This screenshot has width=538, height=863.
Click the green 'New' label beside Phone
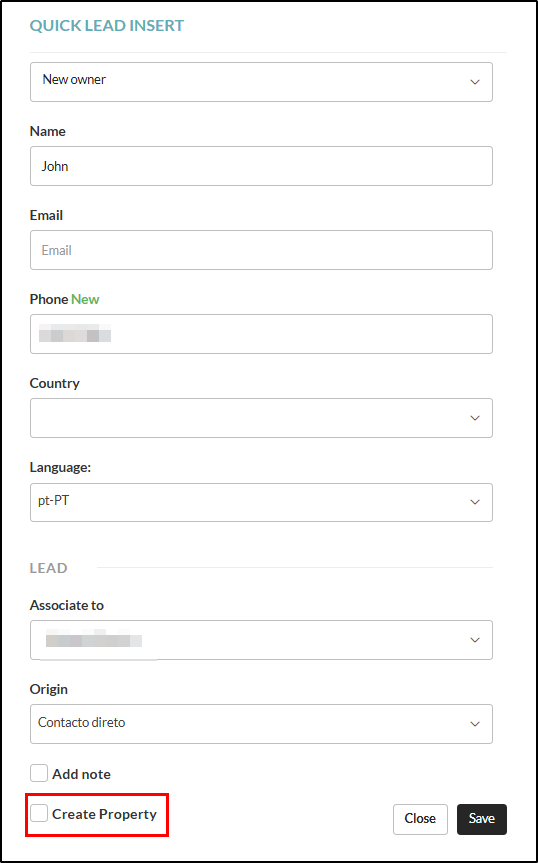click(85, 299)
